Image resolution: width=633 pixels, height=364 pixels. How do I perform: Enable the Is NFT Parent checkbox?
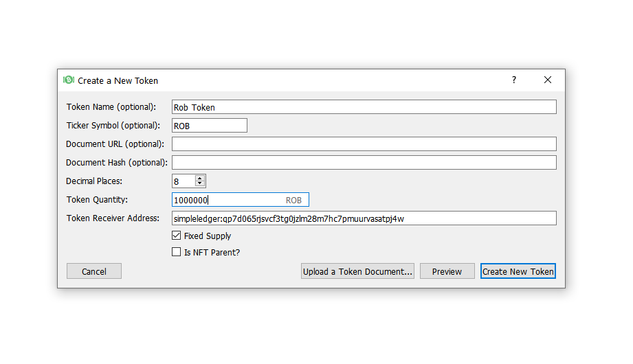pos(177,252)
